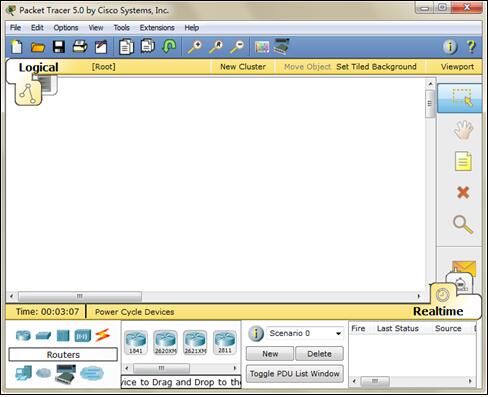Image resolution: width=490 pixels, height=397 pixels.
Task: Select the Delete tool red X
Action: pyautogui.click(x=463, y=192)
